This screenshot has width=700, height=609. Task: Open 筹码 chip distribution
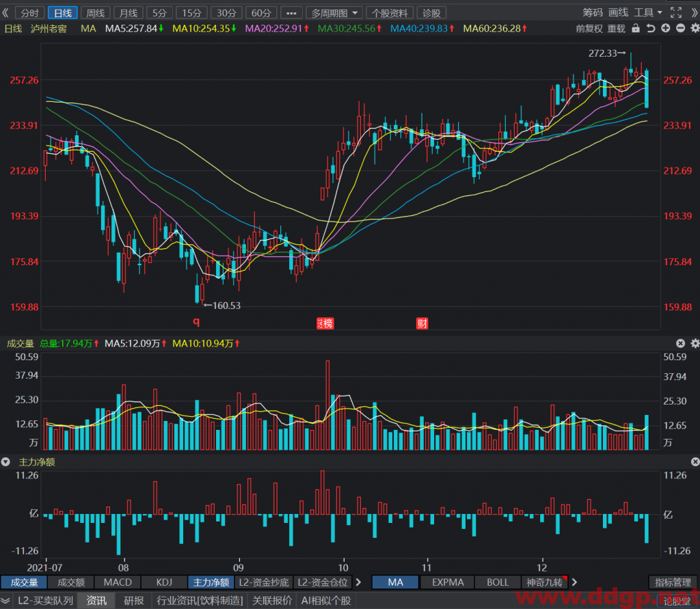coord(593,12)
